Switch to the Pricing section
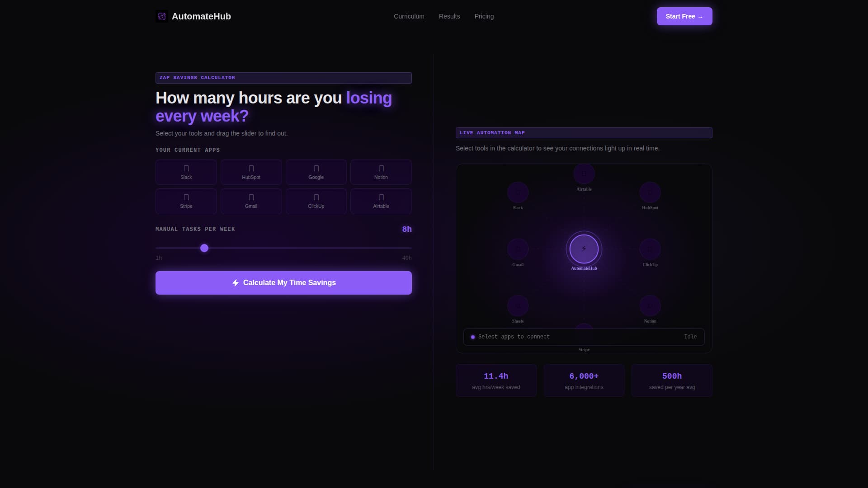Image resolution: width=868 pixels, height=488 pixels. tap(484, 16)
